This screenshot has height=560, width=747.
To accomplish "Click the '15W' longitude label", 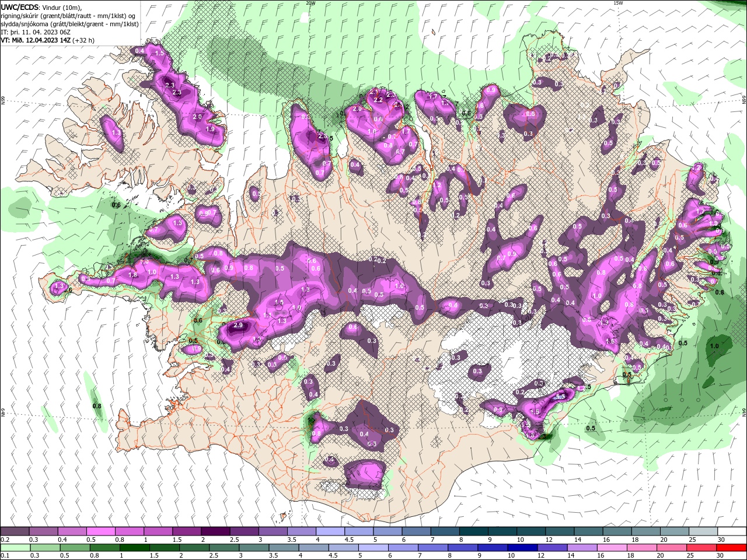I will click(x=618, y=3).
